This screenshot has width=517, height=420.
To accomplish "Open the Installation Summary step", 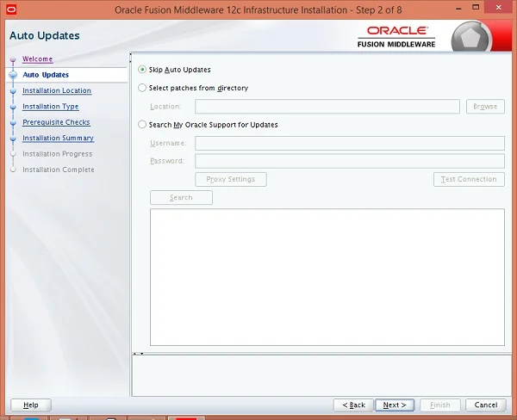I will 58,138.
